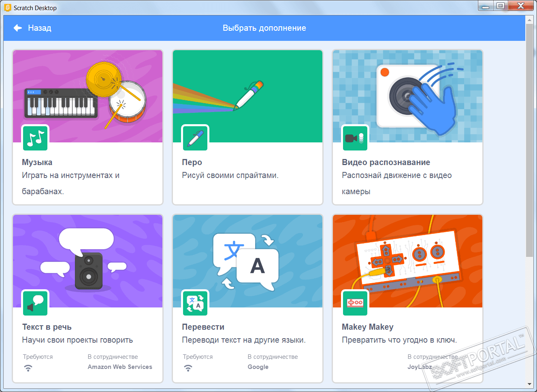Click 'В сотрудничестве' above Google
Image resolution: width=537 pixels, height=392 pixels.
point(273,357)
